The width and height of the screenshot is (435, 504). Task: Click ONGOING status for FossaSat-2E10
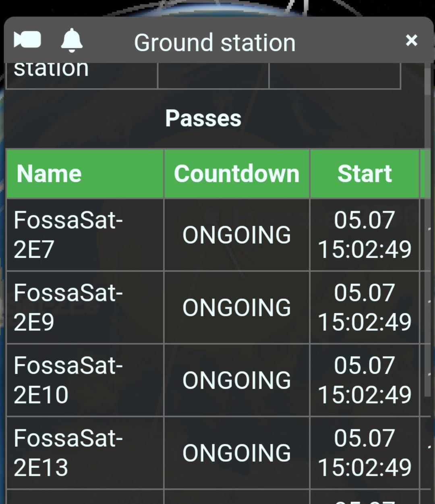236,380
